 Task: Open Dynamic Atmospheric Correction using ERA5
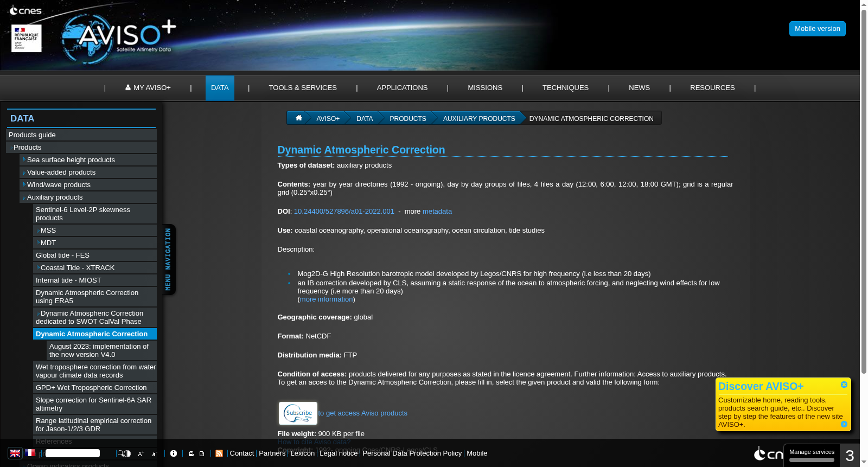click(x=95, y=297)
